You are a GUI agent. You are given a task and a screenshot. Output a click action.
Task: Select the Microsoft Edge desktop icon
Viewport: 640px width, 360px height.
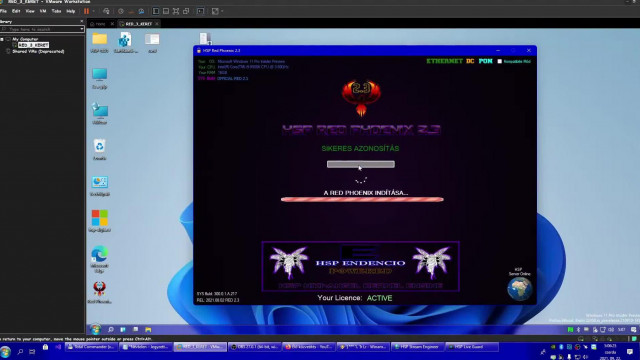[100, 254]
